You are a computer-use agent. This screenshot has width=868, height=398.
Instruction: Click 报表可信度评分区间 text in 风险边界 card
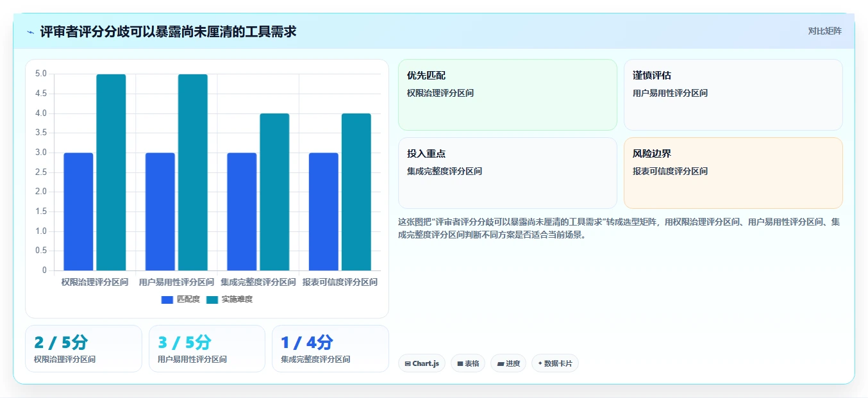pos(671,171)
